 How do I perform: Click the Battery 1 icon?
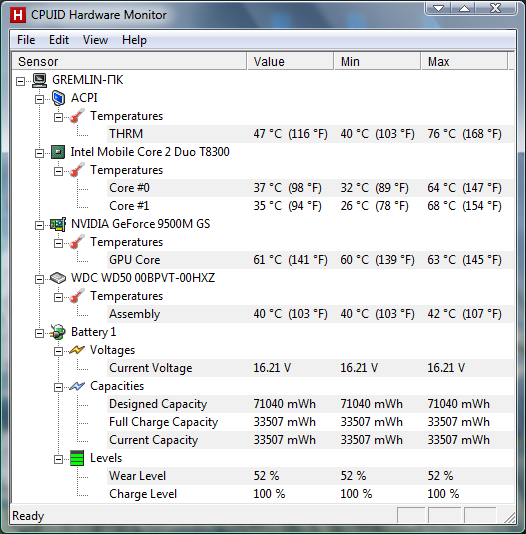pos(58,332)
